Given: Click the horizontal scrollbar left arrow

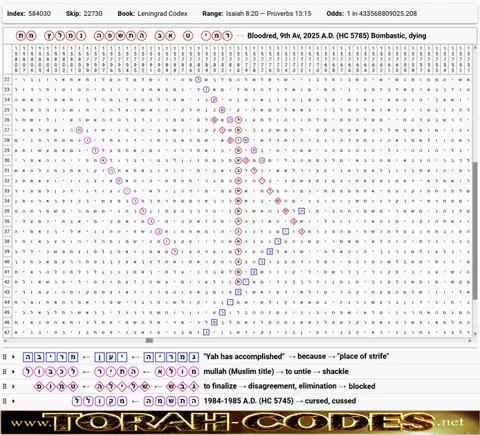Looking at the screenshot, I should (5, 340).
